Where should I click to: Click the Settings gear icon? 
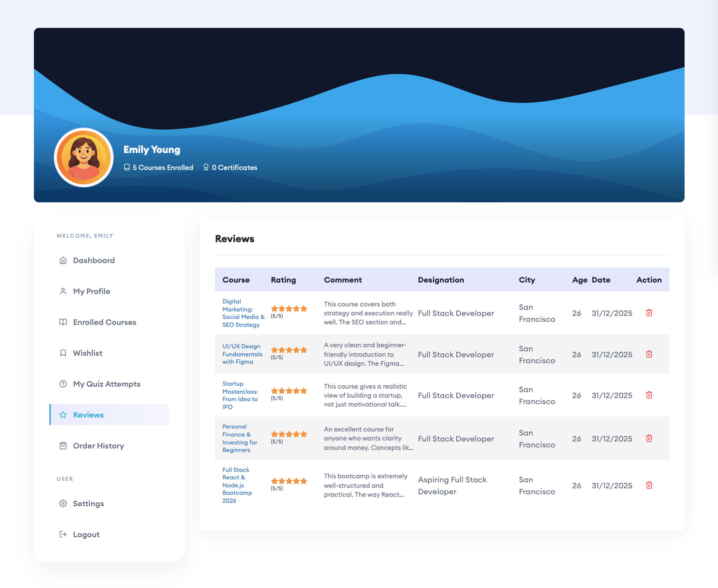63,503
